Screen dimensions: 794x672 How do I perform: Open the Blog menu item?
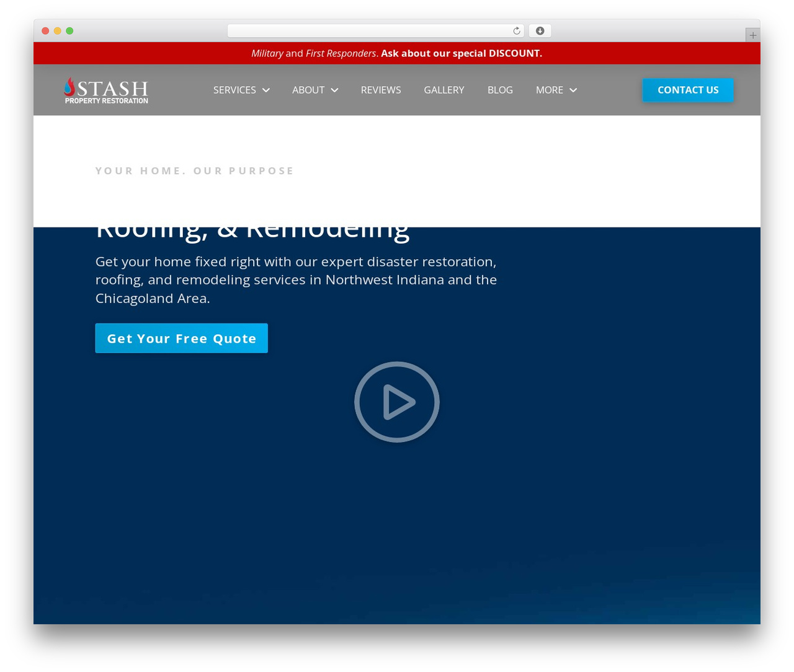click(x=500, y=90)
